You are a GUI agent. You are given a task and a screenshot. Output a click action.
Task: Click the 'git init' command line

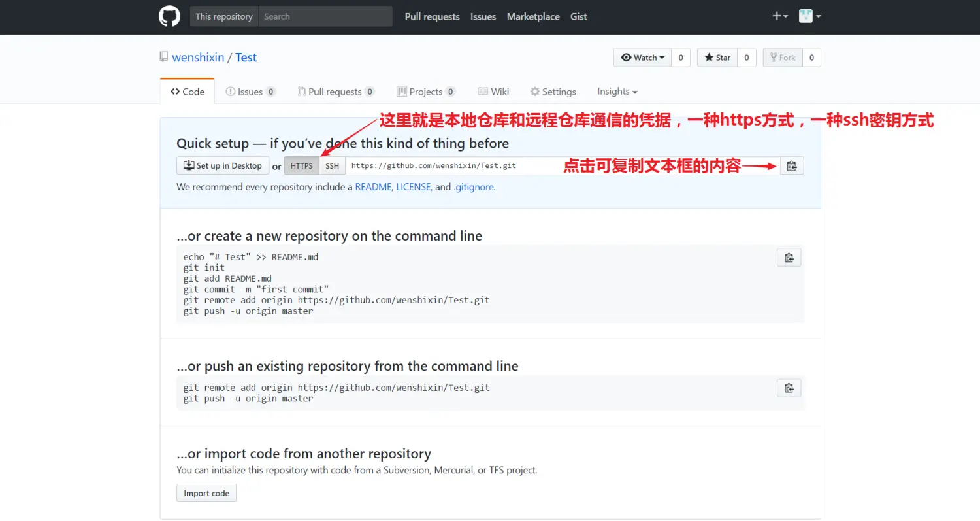pyautogui.click(x=204, y=267)
